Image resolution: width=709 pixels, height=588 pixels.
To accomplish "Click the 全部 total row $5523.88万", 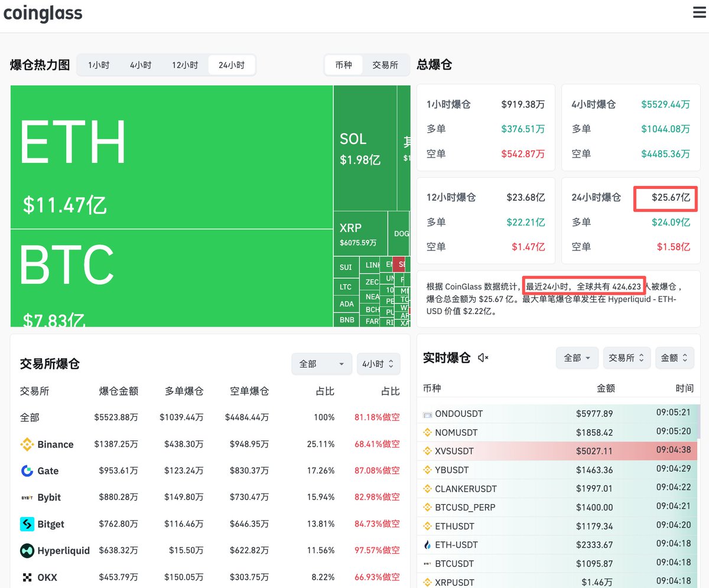I will click(210, 417).
